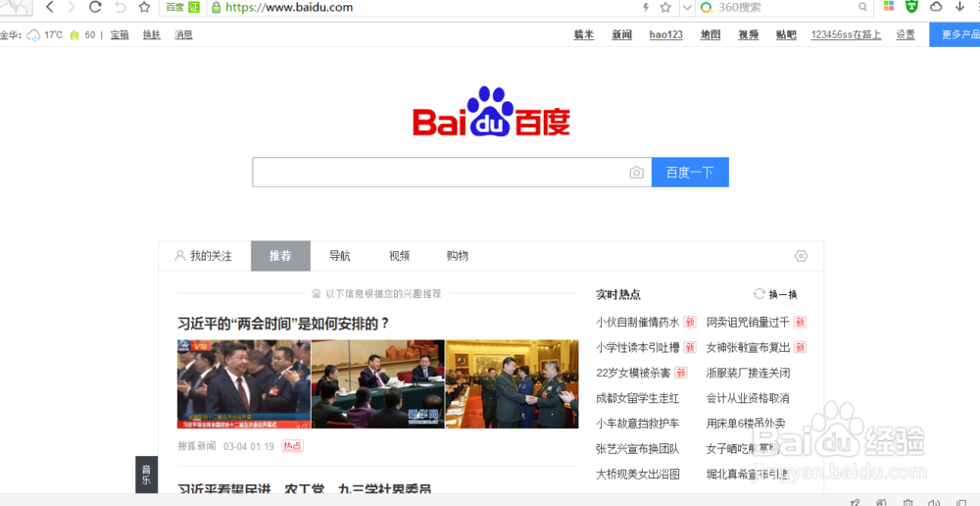Click the green shield extension icon
The height and width of the screenshot is (506, 980).
912,6
